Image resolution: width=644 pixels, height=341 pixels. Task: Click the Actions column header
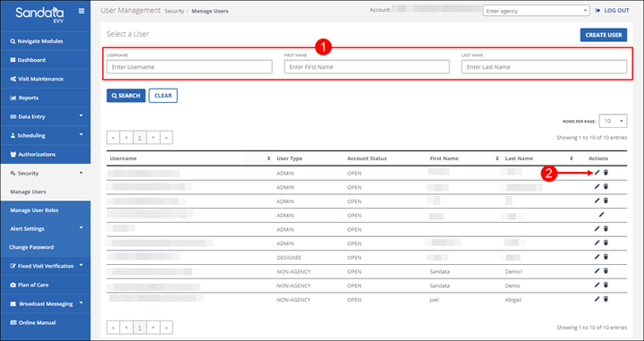click(598, 158)
